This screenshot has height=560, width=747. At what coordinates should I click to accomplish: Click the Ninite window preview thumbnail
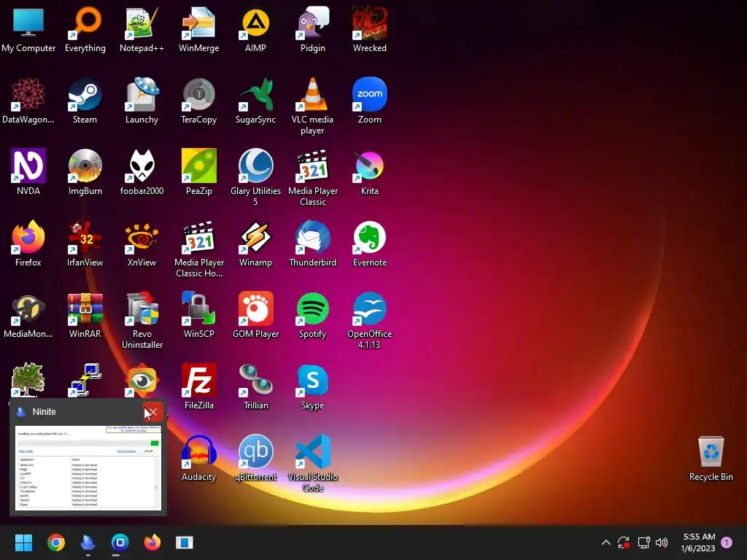coord(88,467)
